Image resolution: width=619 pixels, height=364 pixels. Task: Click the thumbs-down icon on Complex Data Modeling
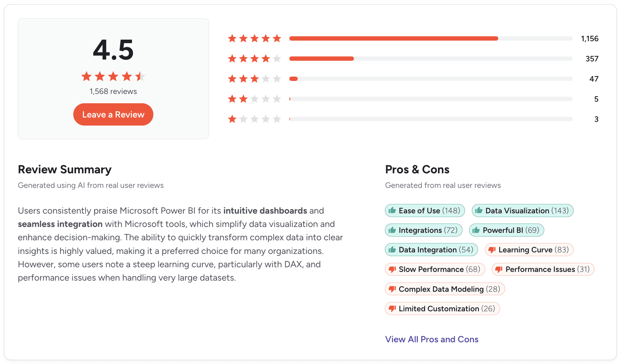pyautogui.click(x=392, y=289)
